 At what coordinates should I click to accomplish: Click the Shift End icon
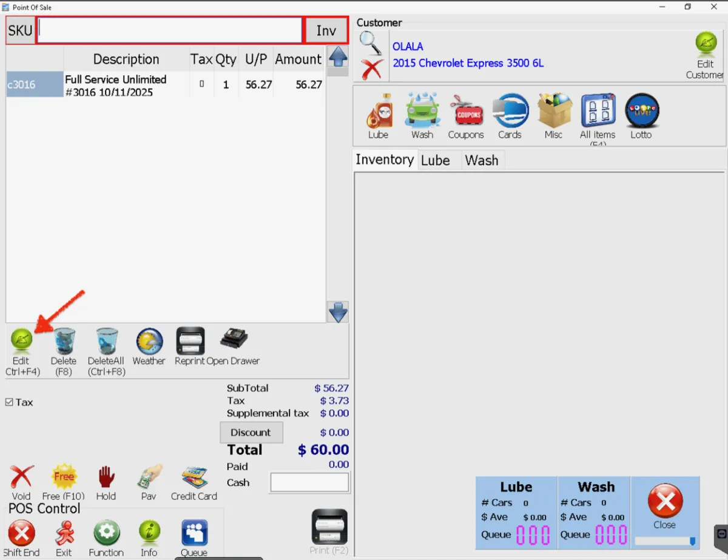(x=21, y=534)
